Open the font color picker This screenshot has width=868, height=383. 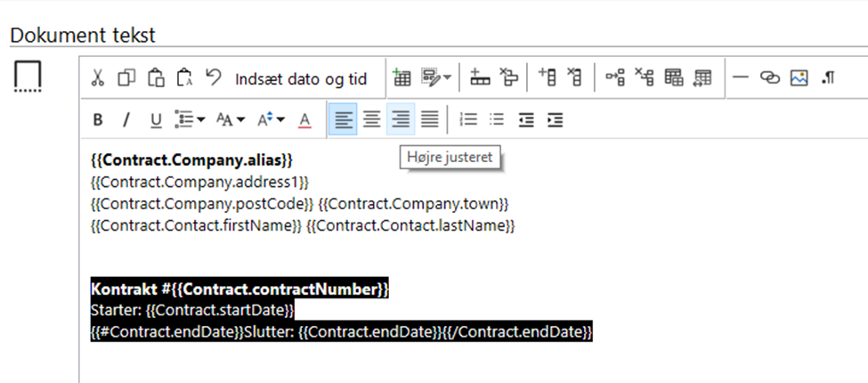(304, 119)
